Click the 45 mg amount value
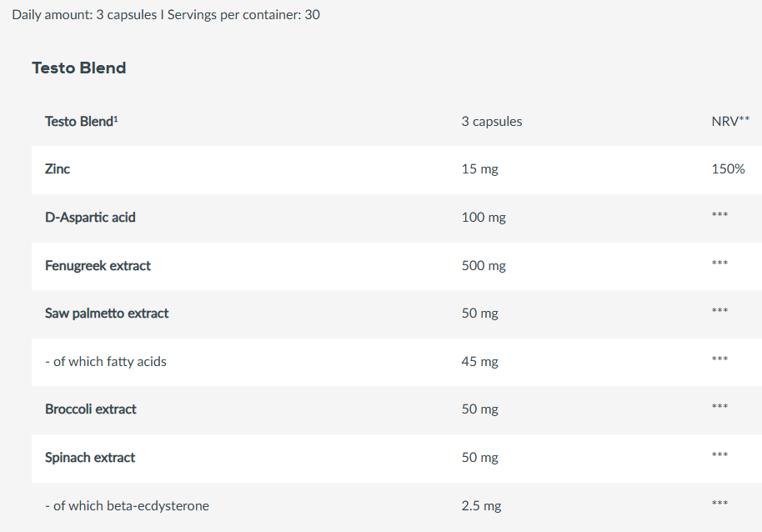 coord(479,362)
